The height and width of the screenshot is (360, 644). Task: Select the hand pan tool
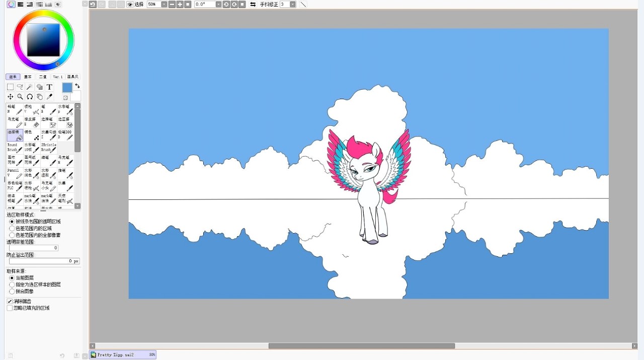click(x=40, y=97)
